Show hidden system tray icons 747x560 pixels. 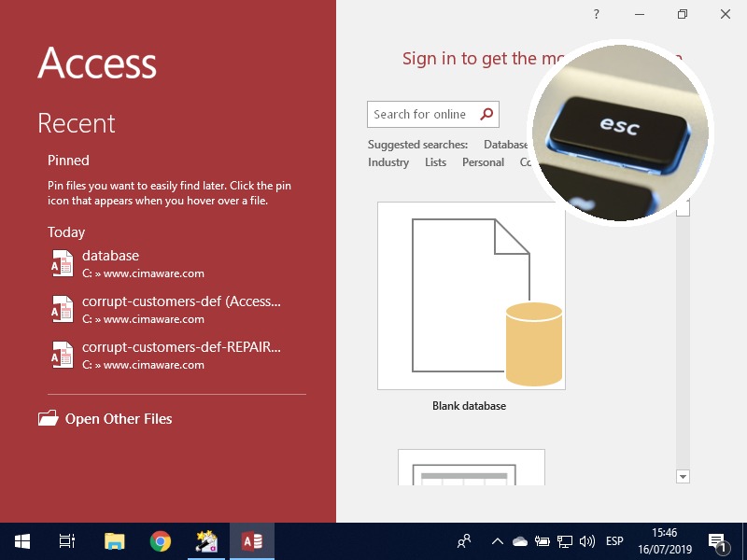[x=497, y=541]
